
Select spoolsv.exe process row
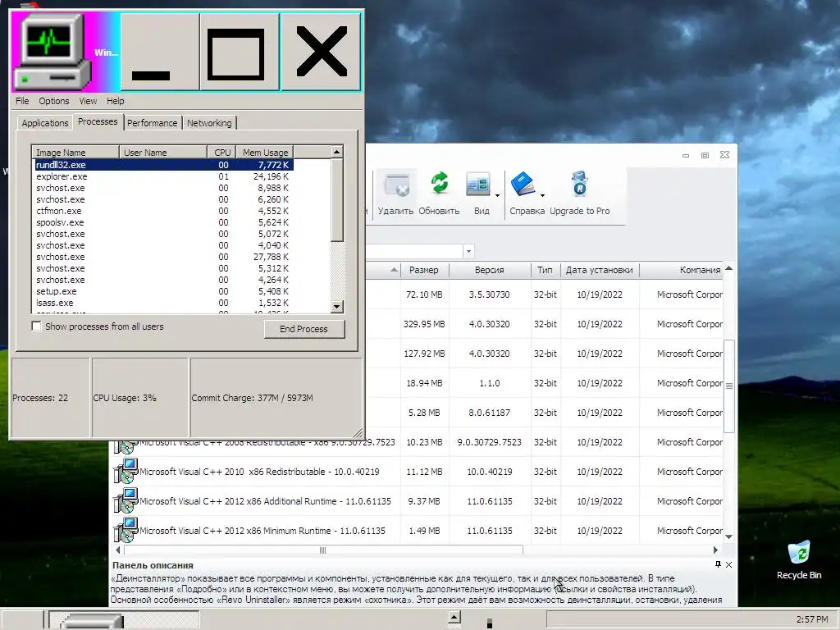tap(163, 222)
